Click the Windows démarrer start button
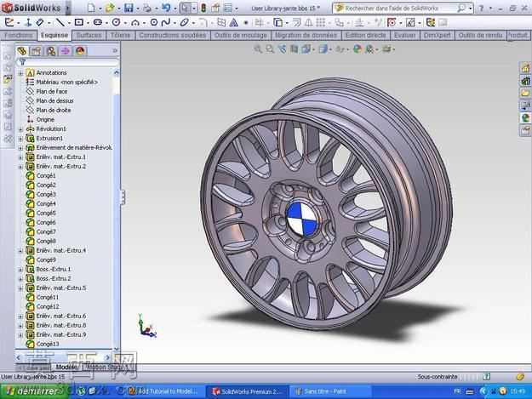The image size is (532, 399). [32, 391]
